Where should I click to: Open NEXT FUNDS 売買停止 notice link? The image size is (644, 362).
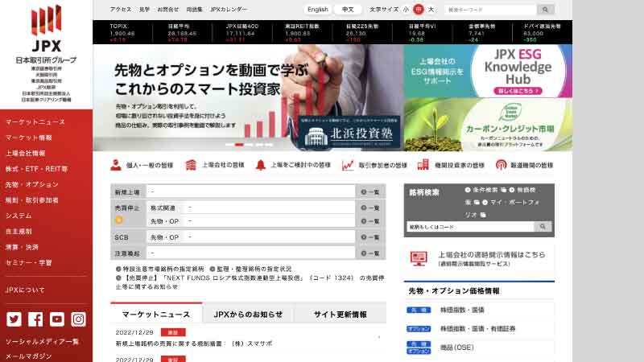pyautogui.click(x=250, y=282)
